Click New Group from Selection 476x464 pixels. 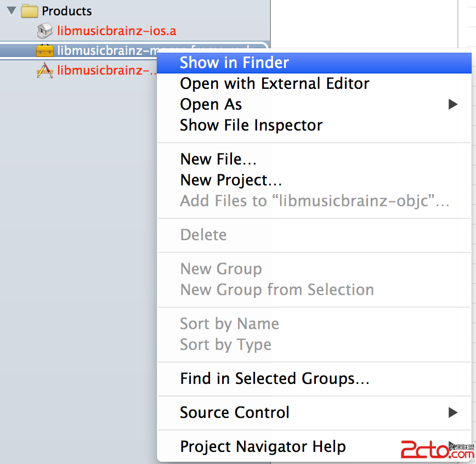[x=277, y=290]
